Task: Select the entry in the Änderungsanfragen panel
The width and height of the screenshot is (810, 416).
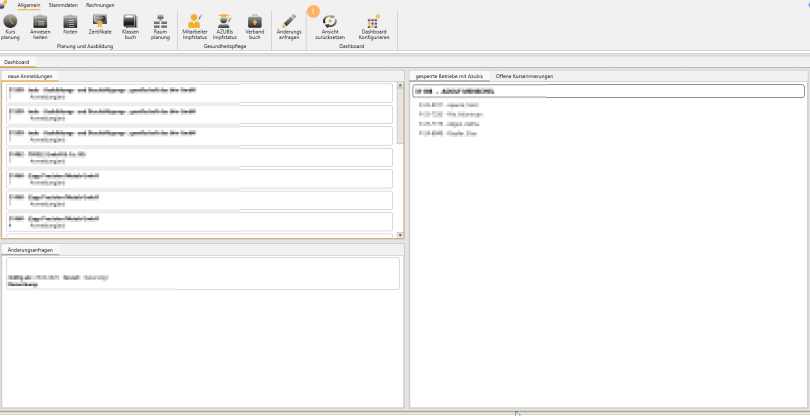Action: click(202, 273)
